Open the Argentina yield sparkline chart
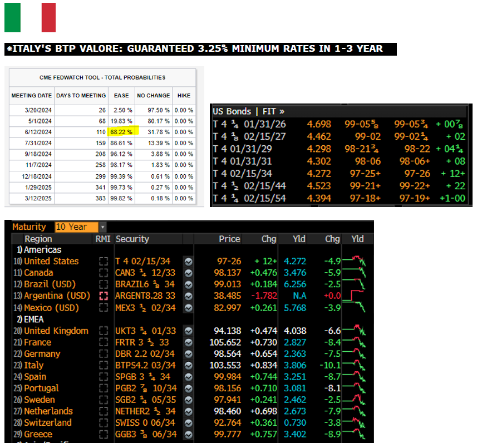 354,296
